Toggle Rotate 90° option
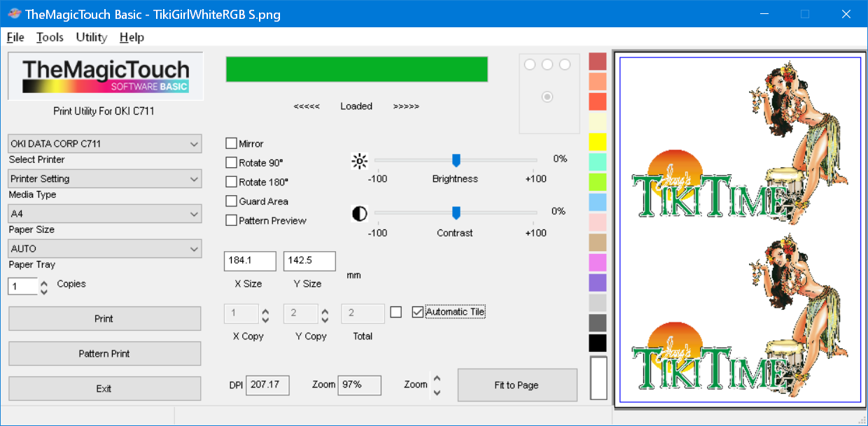 point(231,162)
